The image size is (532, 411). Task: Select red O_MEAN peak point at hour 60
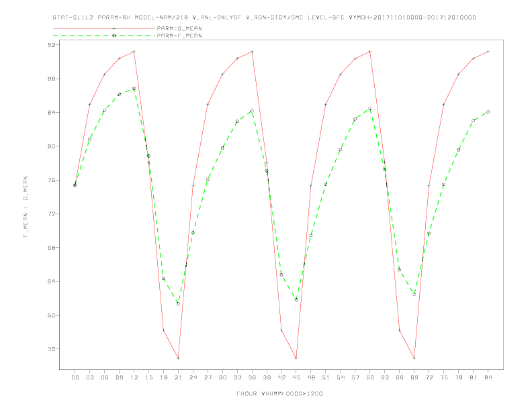[x=370, y=52]
